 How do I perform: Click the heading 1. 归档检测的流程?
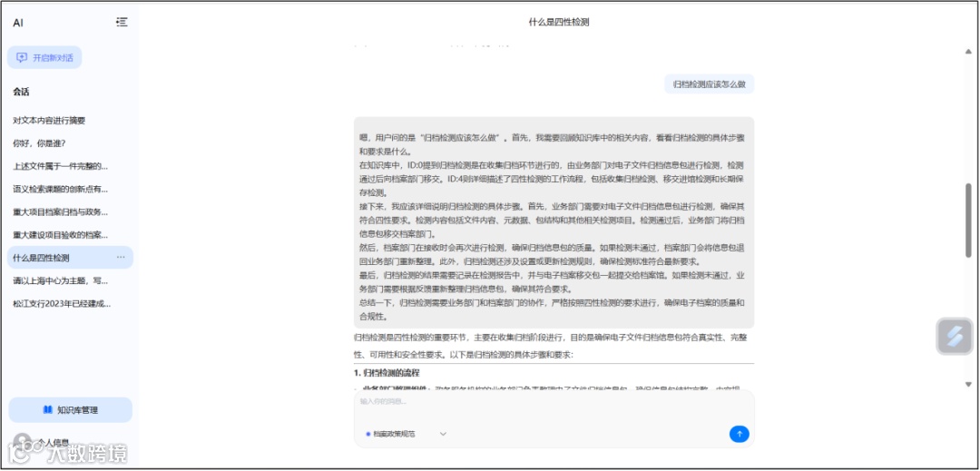click(387, 373)
